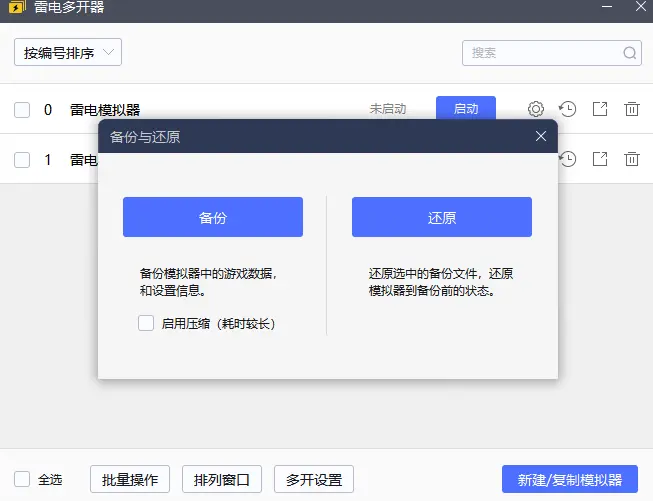Click create shortcut icon for emulator 0

click(x=600, y=109)
